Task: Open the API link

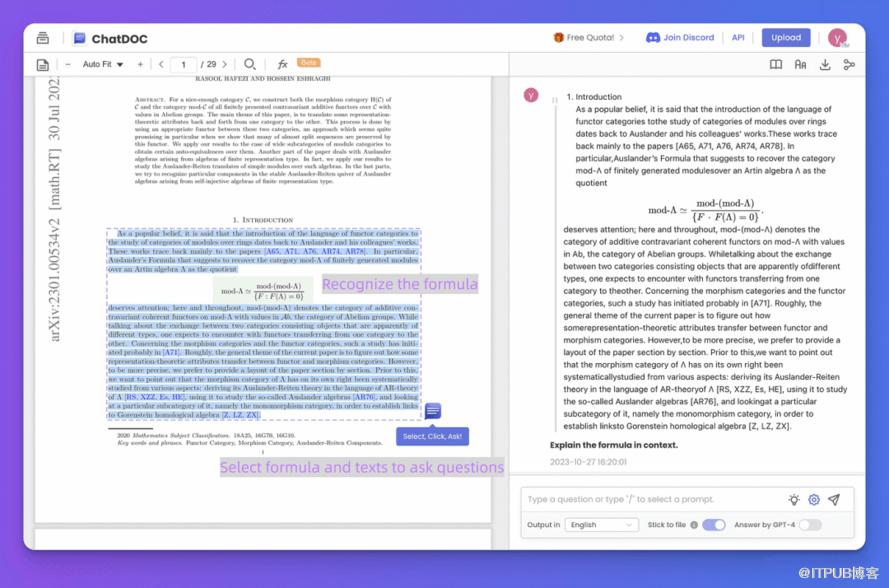Action: 738,37
